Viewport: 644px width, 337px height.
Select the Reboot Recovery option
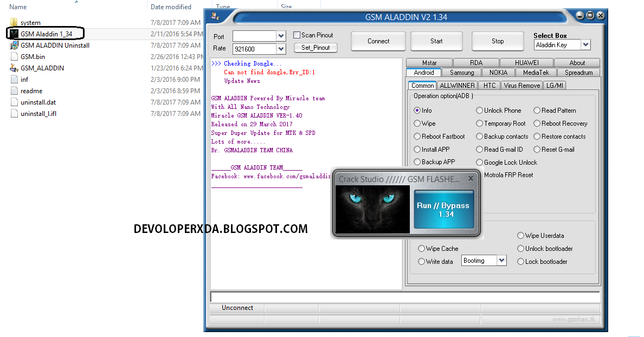[537, 124]
